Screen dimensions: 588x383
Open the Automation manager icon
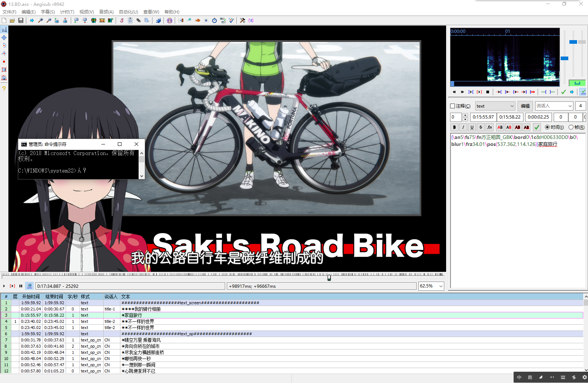tap(158, 20)
